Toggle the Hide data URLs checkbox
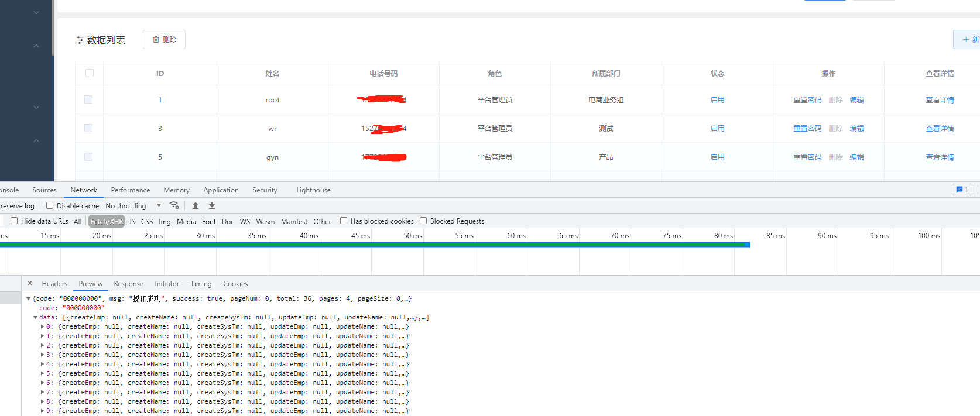The width and height of the screenshot is (980, 416). 14,221
